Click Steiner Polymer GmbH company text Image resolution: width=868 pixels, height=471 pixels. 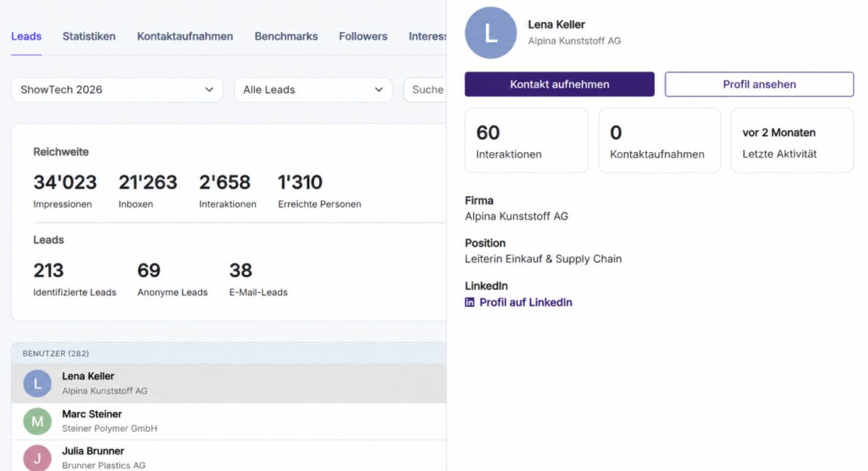(109, 428)
